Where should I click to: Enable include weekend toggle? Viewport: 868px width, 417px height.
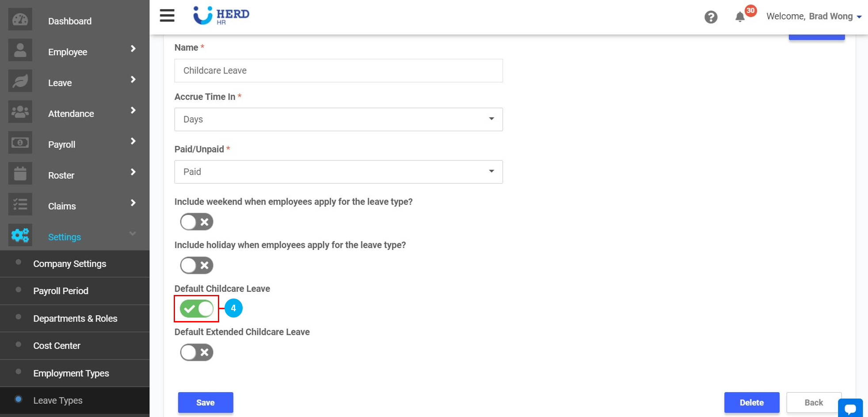[197, 222]
